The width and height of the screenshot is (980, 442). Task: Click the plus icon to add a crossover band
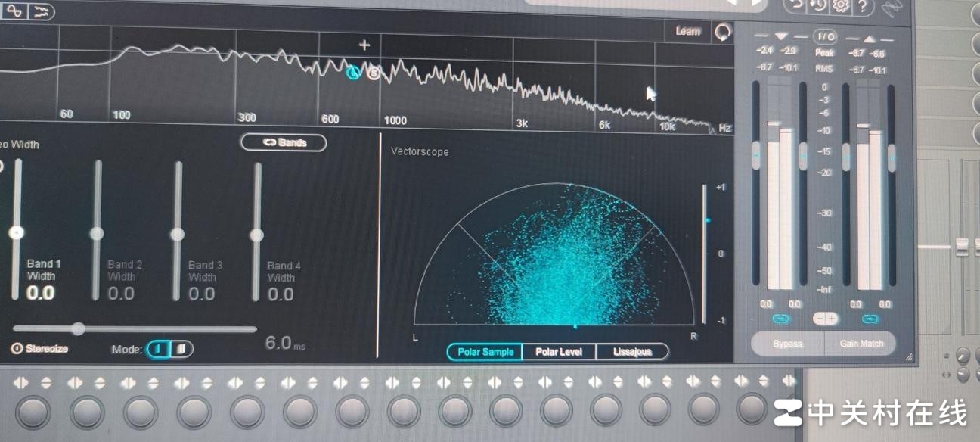click(x=364, y=45)
